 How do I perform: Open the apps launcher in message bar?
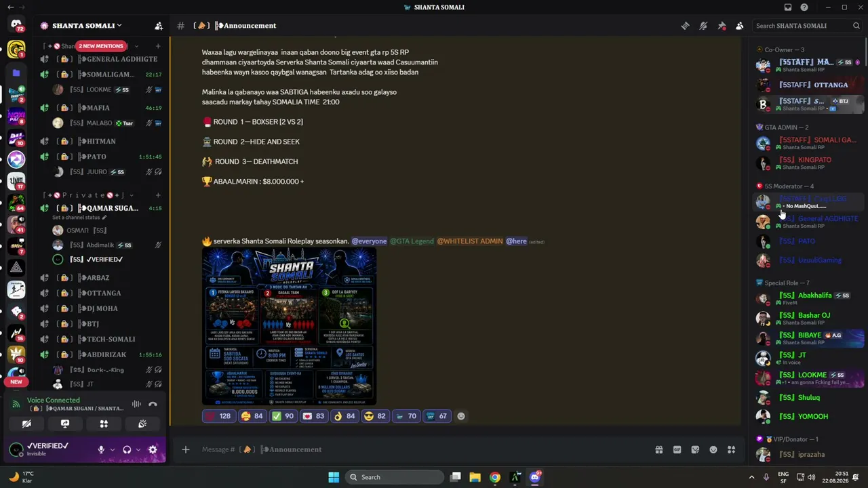[731, 449]
